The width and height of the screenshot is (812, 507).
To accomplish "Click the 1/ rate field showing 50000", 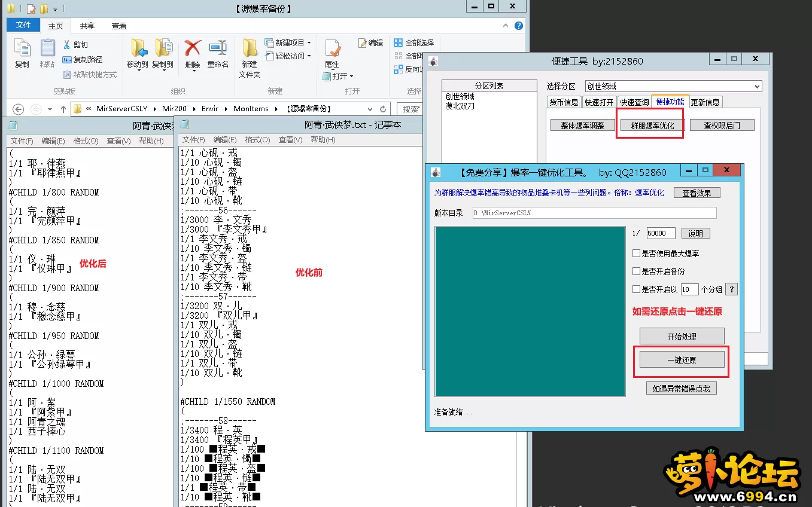I will coord(661,233).
